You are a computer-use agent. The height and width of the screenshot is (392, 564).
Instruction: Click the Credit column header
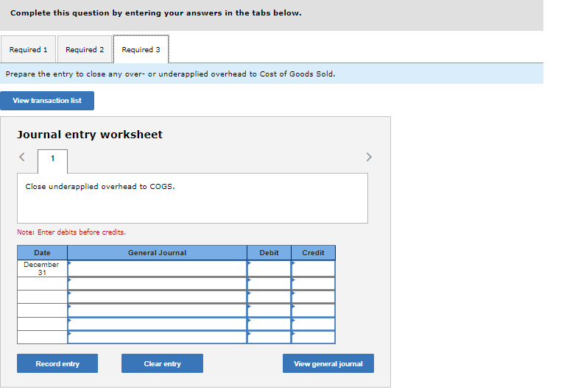[314, 252]
